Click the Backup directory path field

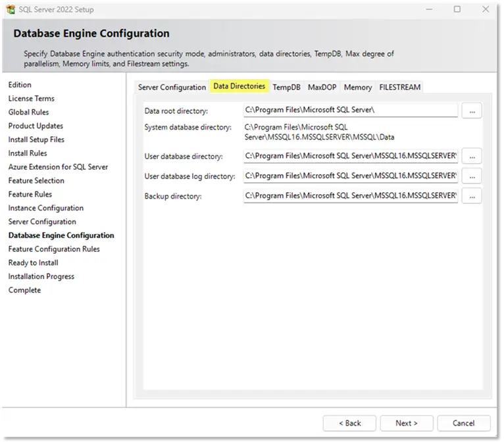tap(351, 196)
